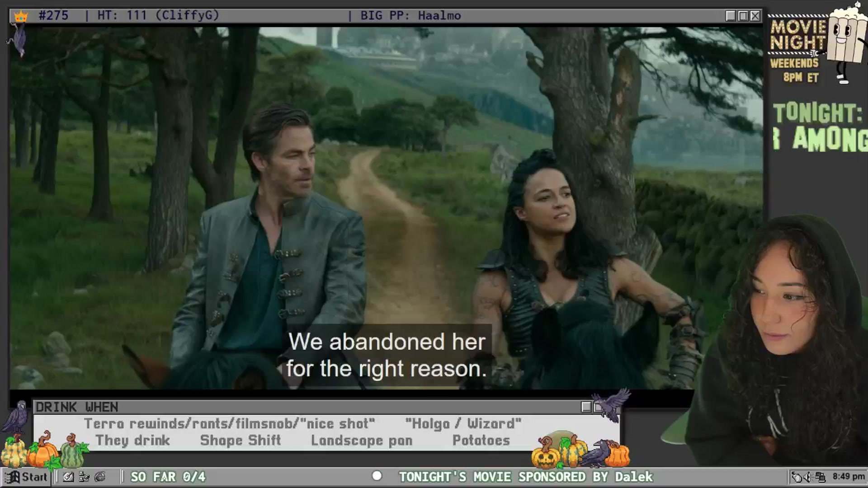Maximize the movie player window
The image size is (868, 488).
point(743,16)
